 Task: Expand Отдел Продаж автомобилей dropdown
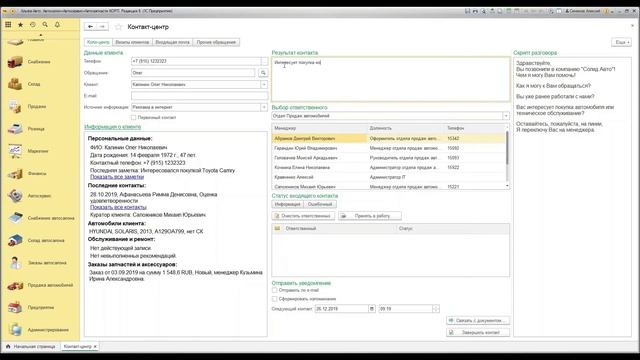pos(506,116)
